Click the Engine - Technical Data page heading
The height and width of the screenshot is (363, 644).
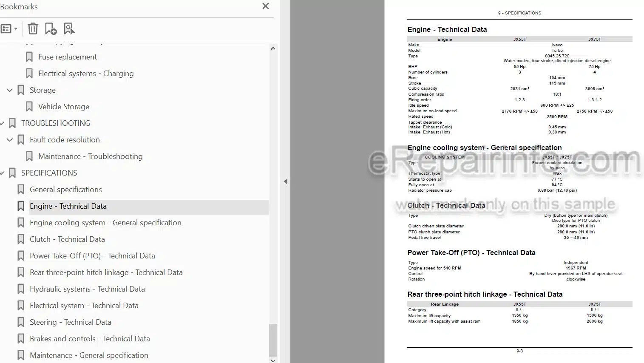pos(447,29)
